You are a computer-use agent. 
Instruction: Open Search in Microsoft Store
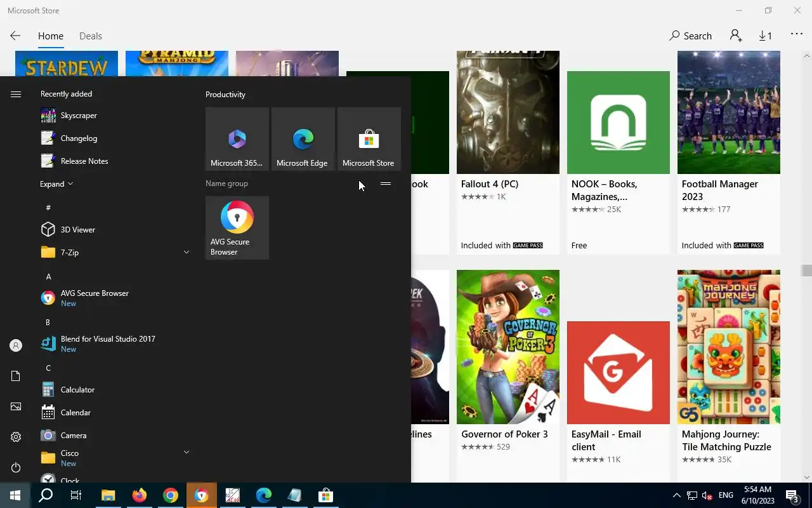tap(691, 36)
